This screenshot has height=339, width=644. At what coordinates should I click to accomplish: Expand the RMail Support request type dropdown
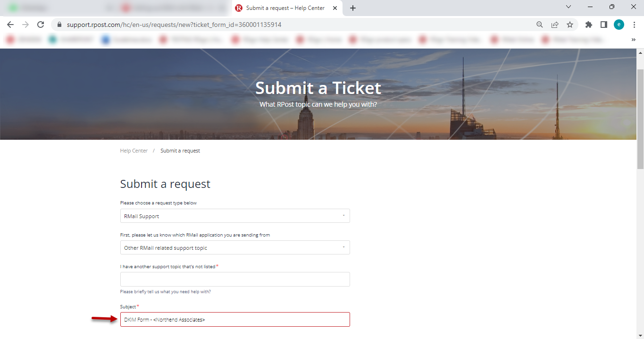[x=235, y=216]
